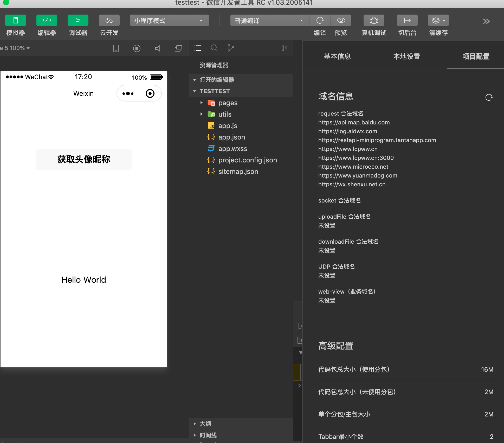Start real device debugging bug icon
The height and width of the screenshot is (443, 504).
[x=374, y=21]
